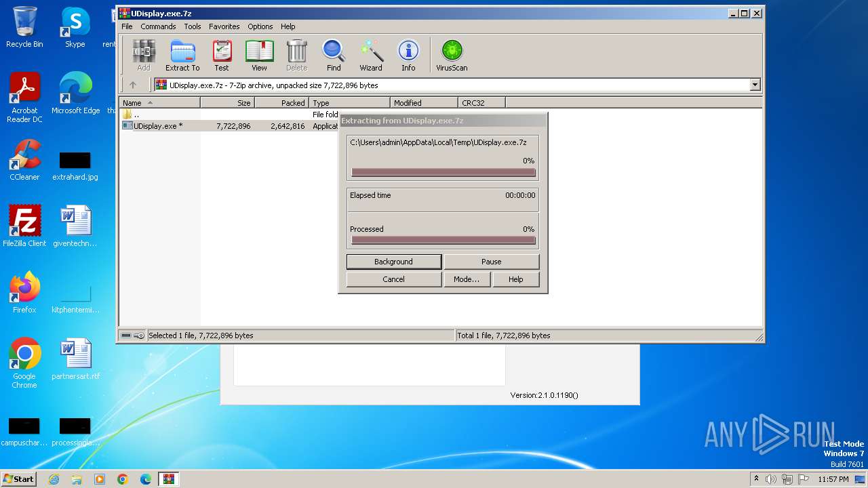Open the File menu
868x488 pixels.
(127, 26)
